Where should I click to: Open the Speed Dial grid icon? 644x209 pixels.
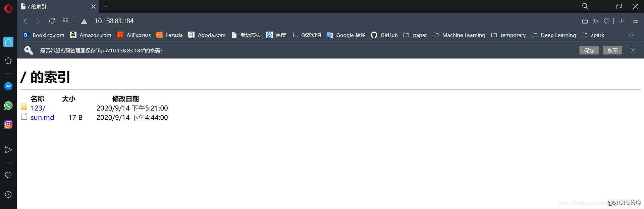point(65,21)
